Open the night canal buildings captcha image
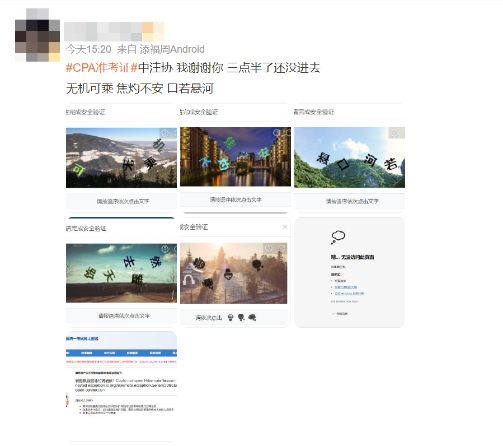The height and width of the screenshot is (446, 503). (235, 158)
